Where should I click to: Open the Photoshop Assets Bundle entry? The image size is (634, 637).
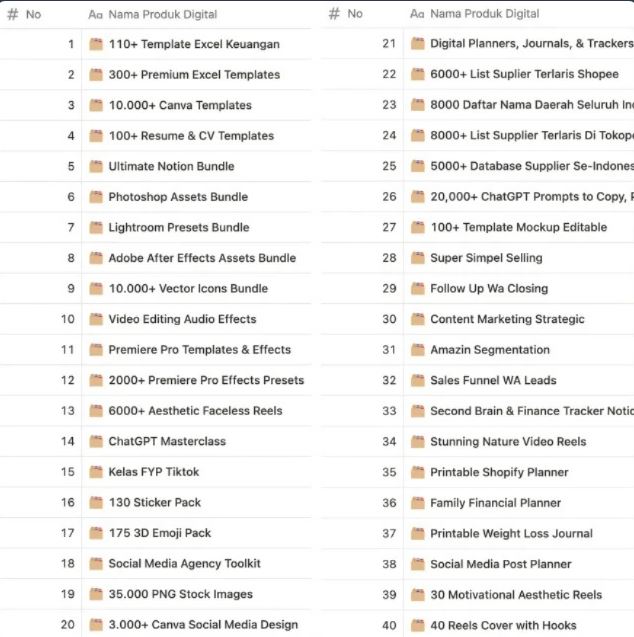click(178, 197)
